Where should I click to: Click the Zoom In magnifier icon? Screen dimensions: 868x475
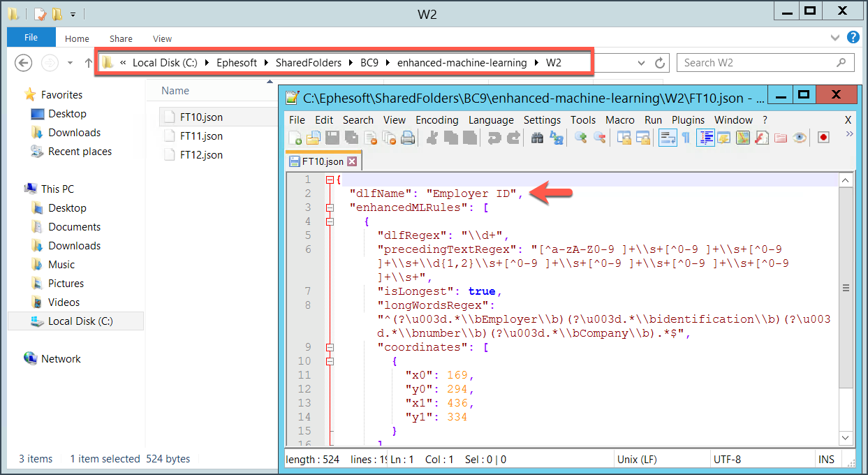[x=580, y=138]
